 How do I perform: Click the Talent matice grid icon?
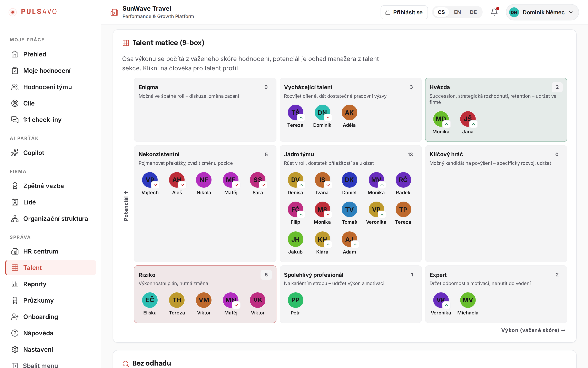pyautogui.click(x=126, y=43)
